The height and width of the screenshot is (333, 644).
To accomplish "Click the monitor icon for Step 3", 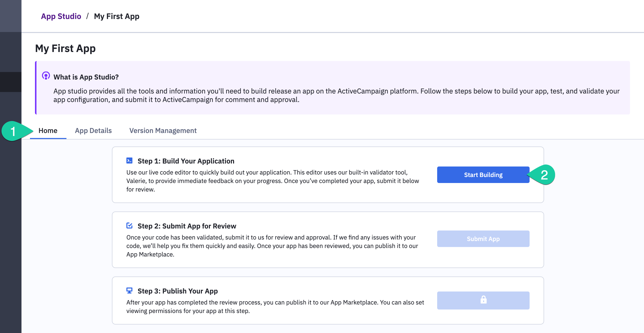I will (x=129, y=290).
